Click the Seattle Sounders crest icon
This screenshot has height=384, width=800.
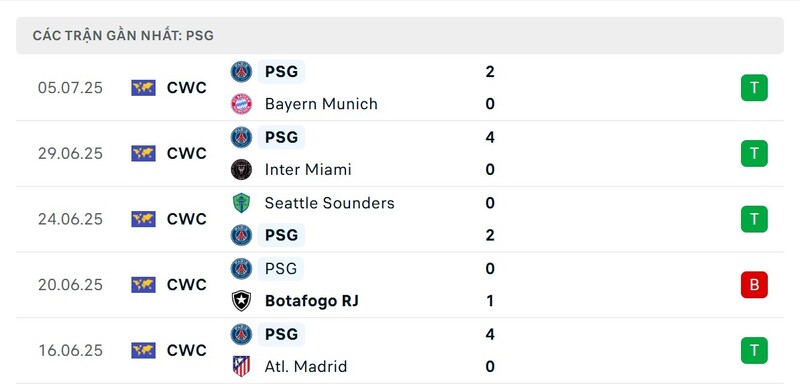(241, 203)
